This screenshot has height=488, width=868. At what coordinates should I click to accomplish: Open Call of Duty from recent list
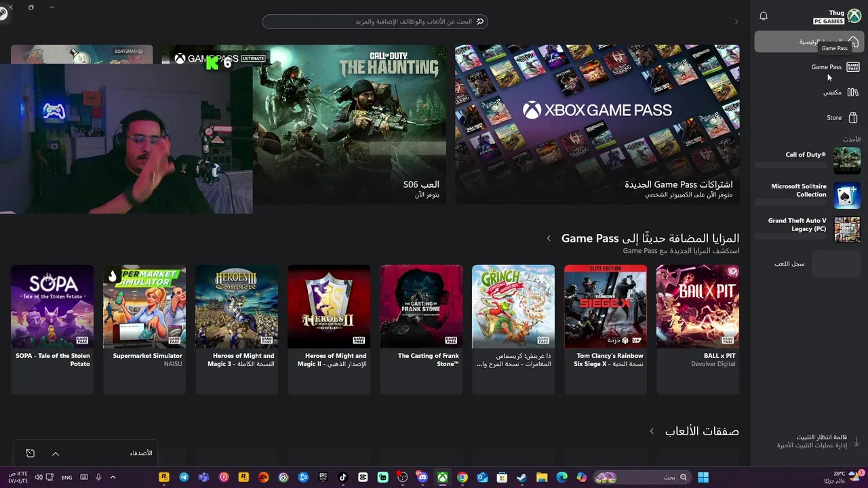[x=808, y=161]
